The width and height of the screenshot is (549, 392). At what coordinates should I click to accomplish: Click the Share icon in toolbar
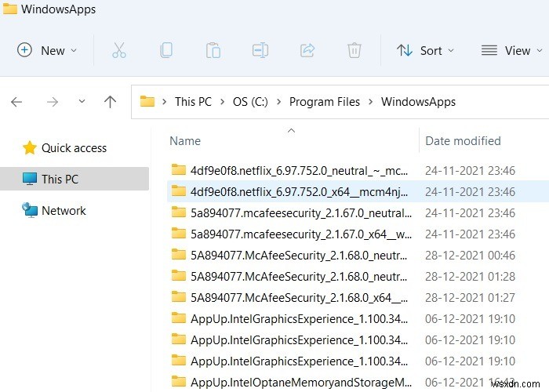[x=307, y=50]
